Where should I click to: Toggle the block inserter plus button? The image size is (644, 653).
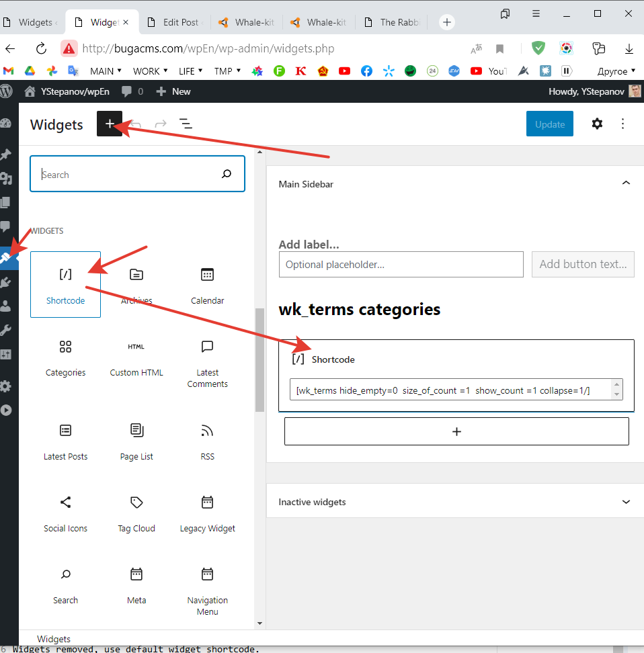point(110,124)
